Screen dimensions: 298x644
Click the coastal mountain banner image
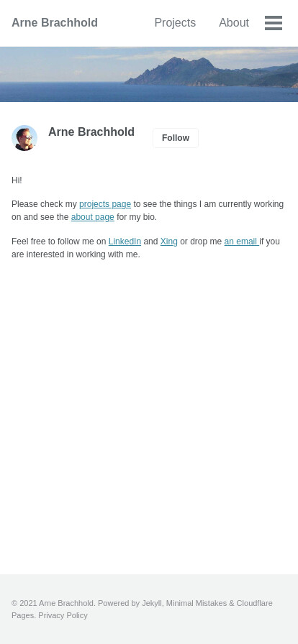coord(149,74)
